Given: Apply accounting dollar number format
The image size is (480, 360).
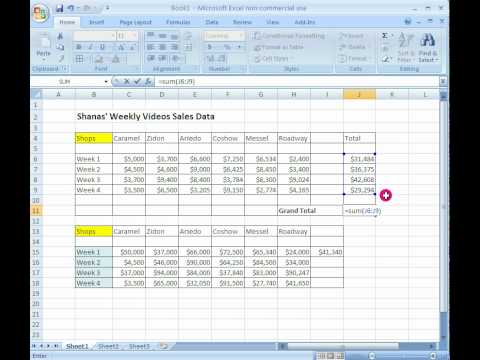Looking at the screenshot, I should pyautogui.click(x=210, y=47).
